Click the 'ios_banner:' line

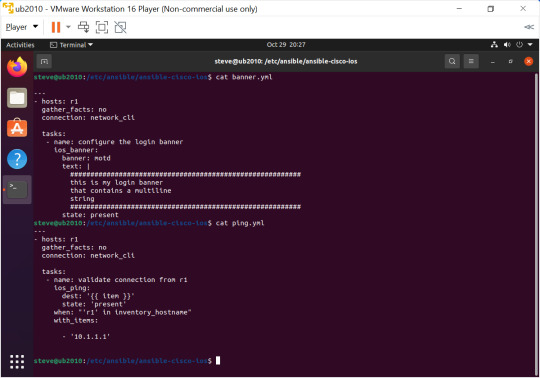pyautogui.click(x=76, y=150)
